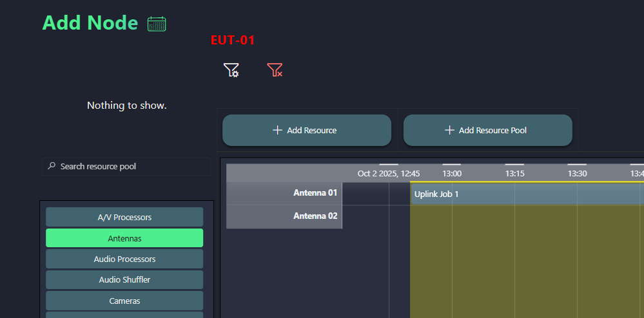644x318 pixels.
Task: Choose the Audio Processors pool
Action: tap(124, 259)
